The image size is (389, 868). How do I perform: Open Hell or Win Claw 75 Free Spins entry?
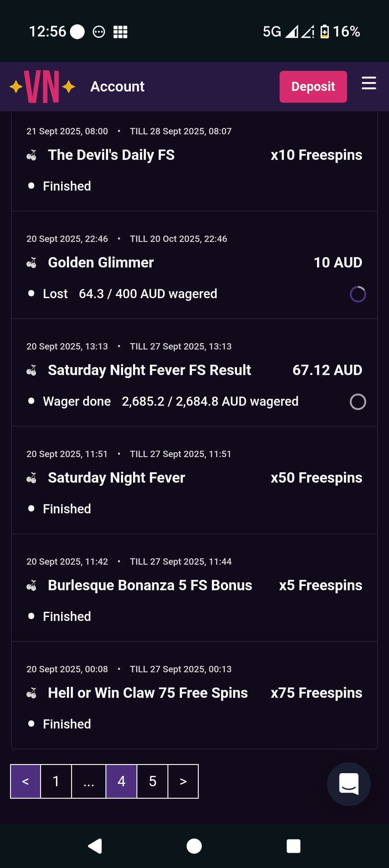click(147, 693)
